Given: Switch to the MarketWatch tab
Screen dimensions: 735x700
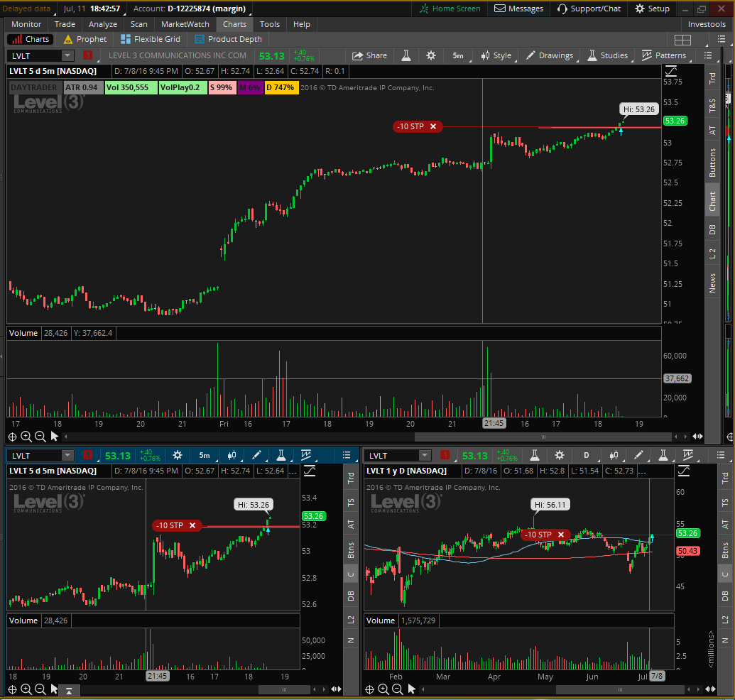Looking at the screenshot, I should [x=185, y=24].
